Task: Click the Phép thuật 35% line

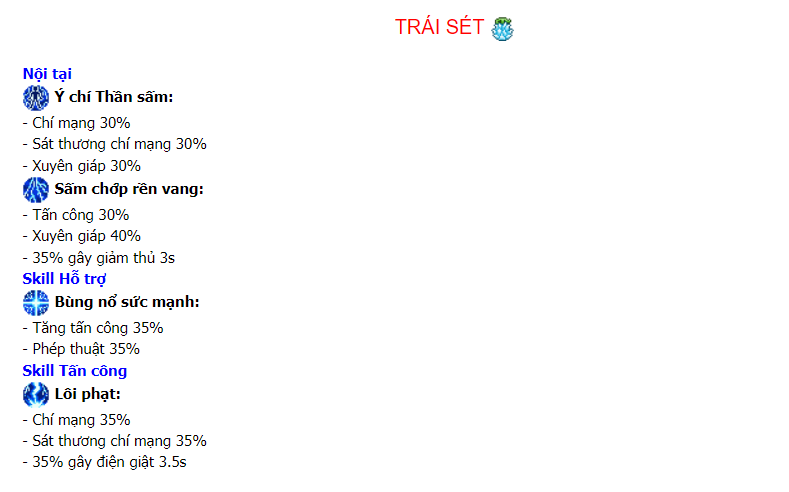Action: click(x=81, y=349)
